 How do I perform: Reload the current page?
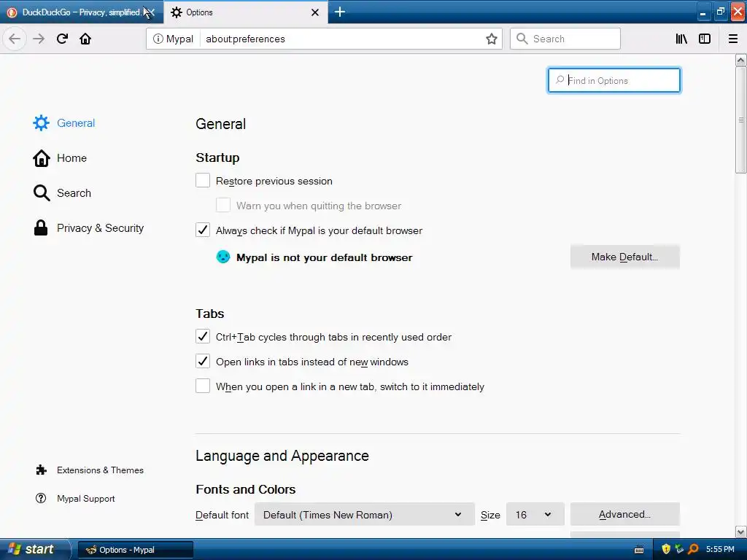[63, 39]
